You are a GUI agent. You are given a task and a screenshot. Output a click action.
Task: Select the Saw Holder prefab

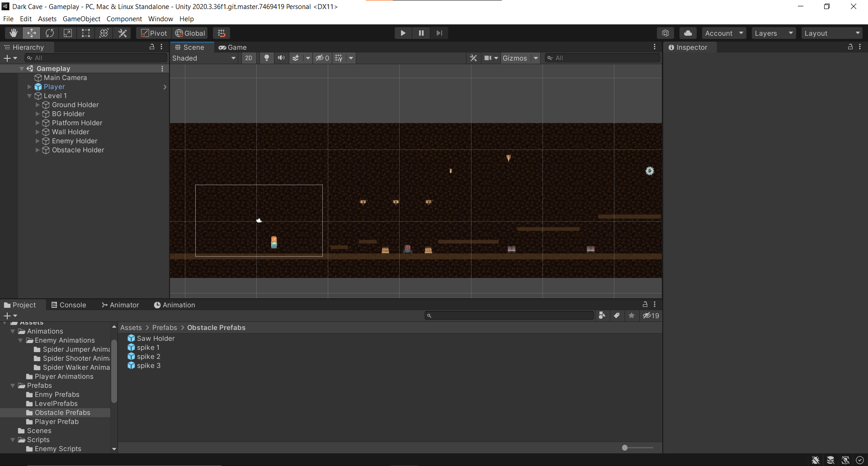(156, 338)
